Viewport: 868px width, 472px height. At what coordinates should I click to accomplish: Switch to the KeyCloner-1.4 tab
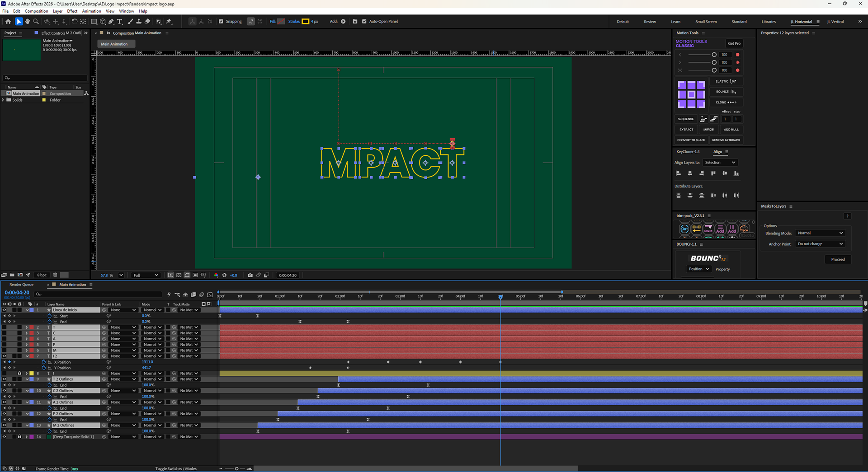coord(688,152)
